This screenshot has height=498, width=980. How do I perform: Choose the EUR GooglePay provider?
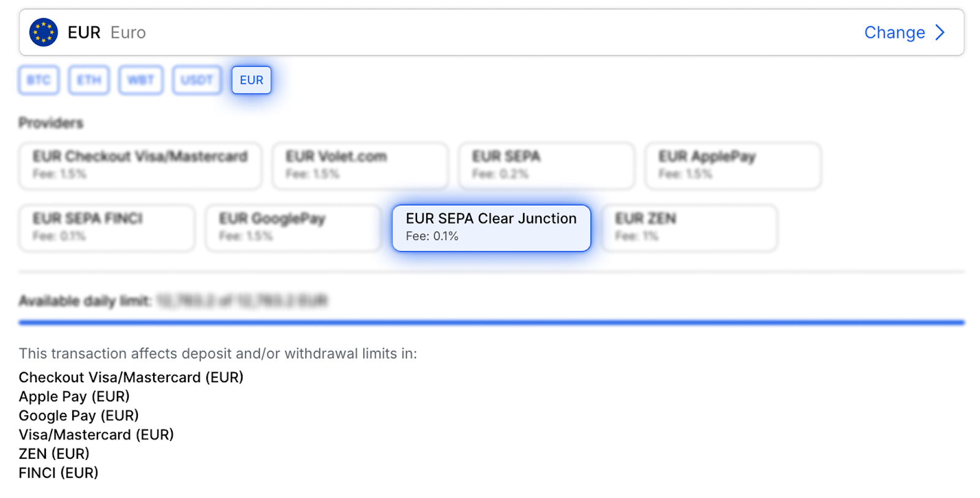[293, 228]
